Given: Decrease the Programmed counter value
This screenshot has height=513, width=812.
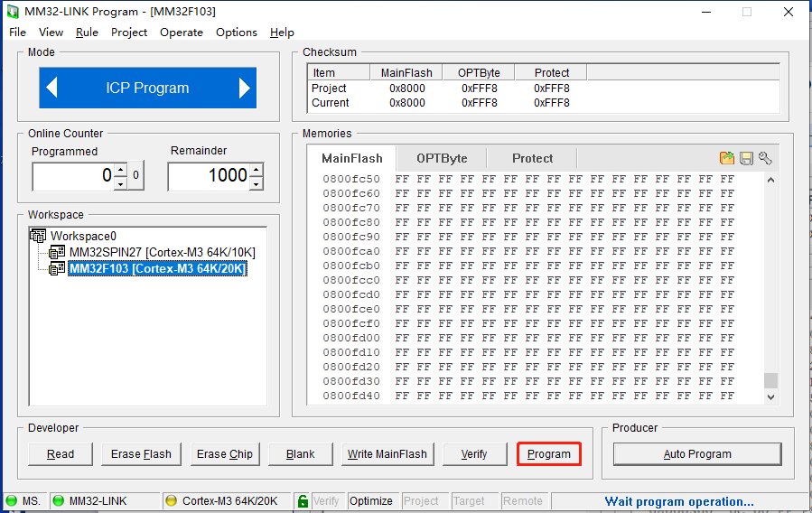Looking at the screenshot, I should point(121,183).
